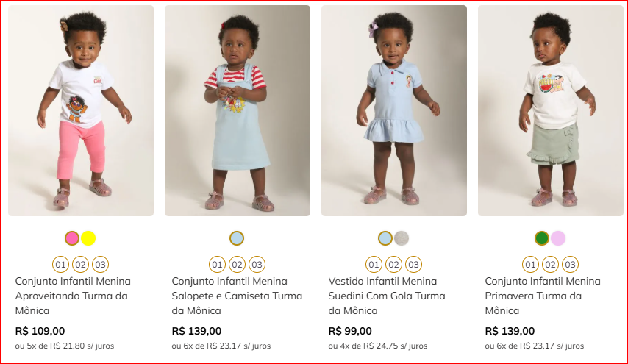Image resolution: width=628 pixels, height=364 pixels.
Task: Choose size 03 for Aproveitando set
Action: [100, 265]
